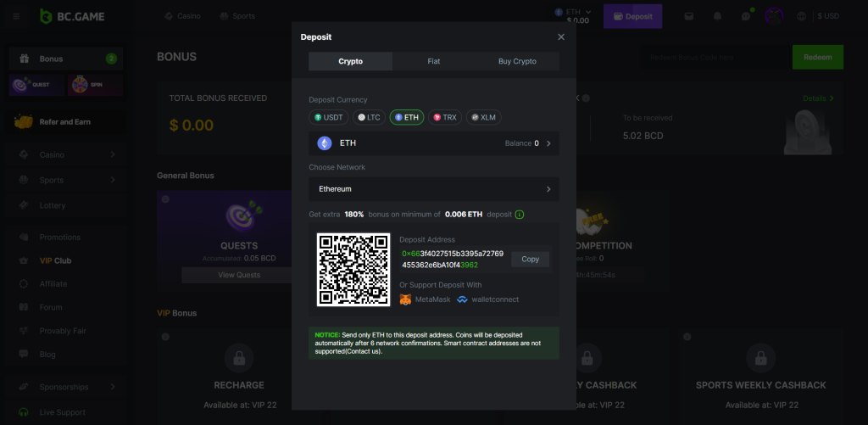Screen dimensions: 868x425
Task: Click the purple Deposit button in header
Action: (632, 17)
